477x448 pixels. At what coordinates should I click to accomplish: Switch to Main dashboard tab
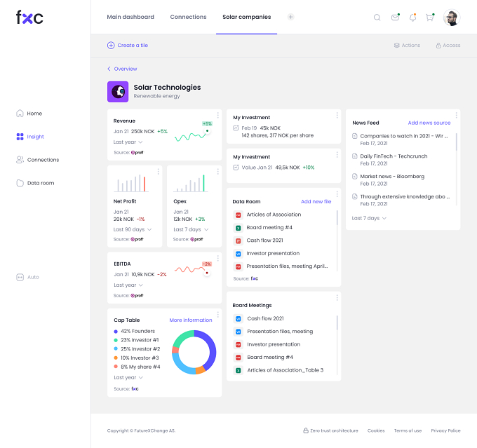pyautogui.click(x=130, y=17)
